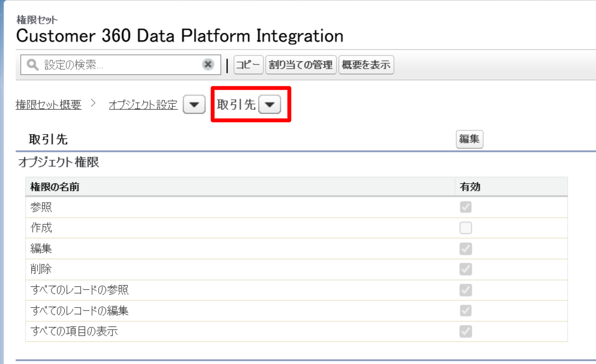
Task: Toggle the すべてのレコードの参照 checkbox
Action: pos(465,290)
